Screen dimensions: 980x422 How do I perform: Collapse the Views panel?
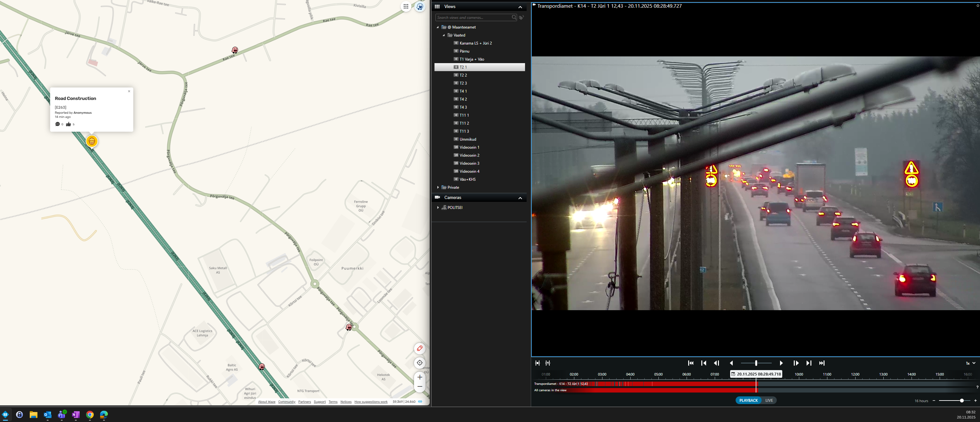point(520,7)
